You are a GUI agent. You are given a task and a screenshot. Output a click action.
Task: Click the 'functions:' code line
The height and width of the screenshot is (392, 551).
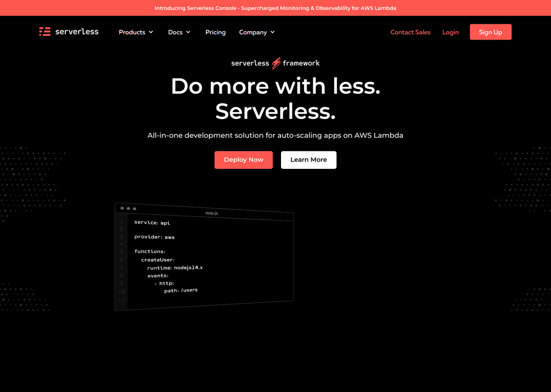pyautogui.click(x=150, y=252)
